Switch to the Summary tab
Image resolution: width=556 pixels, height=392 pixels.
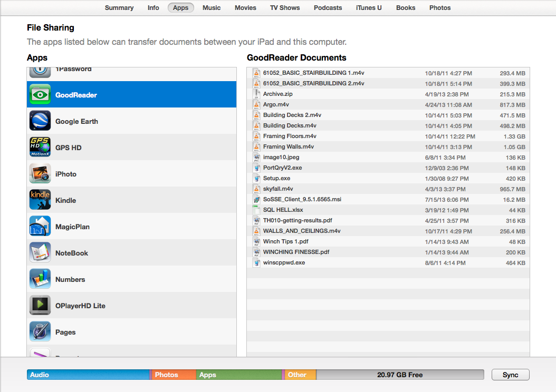[119, 8]
